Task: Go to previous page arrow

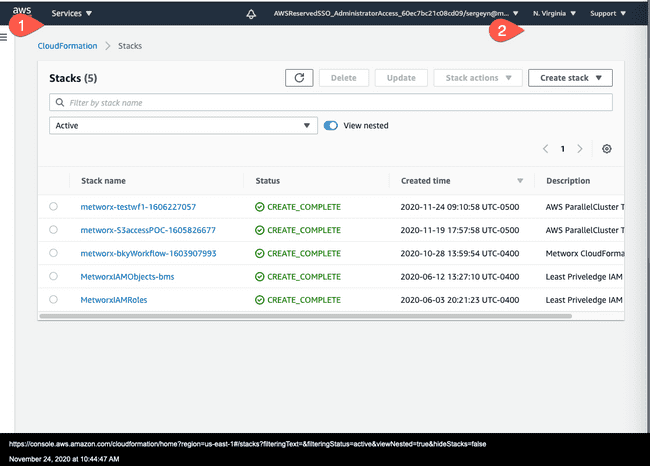Action: (x=546, y=149)
